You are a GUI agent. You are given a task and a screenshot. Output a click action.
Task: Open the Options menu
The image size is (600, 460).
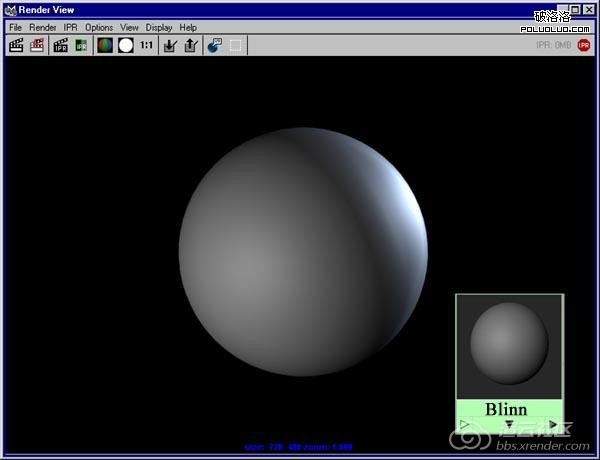[x=99, y=28]
